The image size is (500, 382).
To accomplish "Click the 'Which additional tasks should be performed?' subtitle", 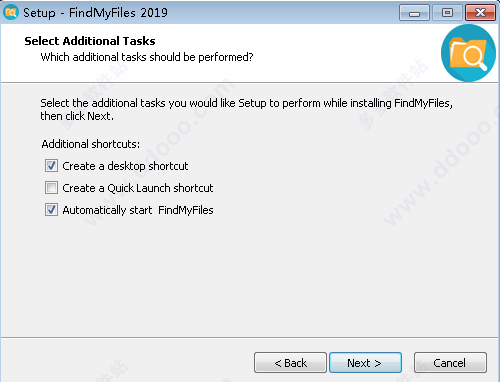I will coord(147,57).
